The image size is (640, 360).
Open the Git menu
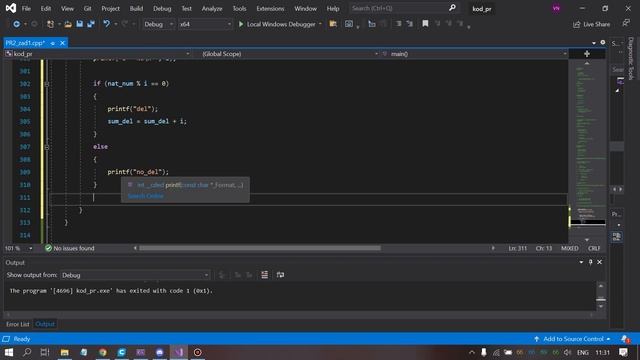(87, 9)
